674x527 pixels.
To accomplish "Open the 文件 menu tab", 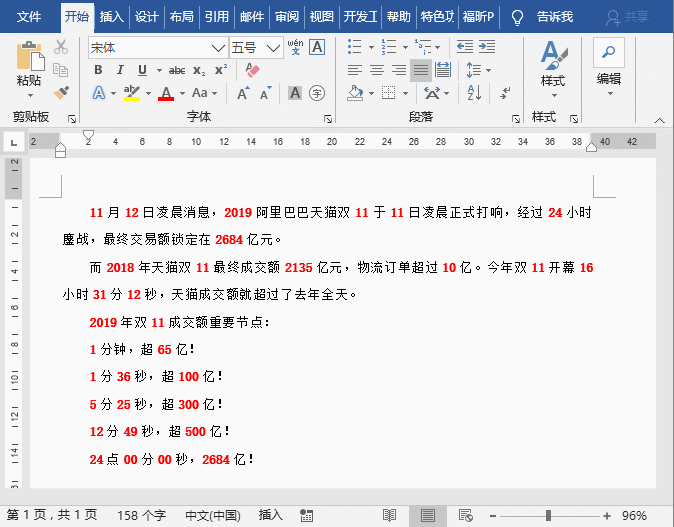I will [29, 17].
